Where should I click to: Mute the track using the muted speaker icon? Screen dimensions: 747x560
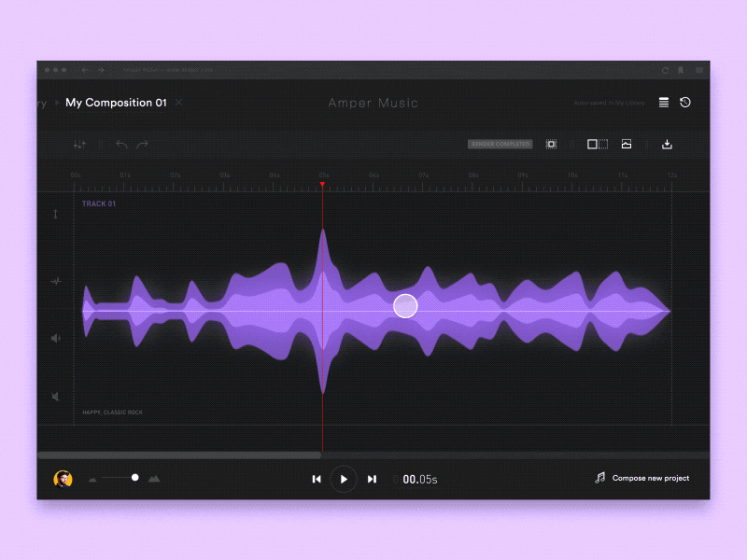tap(56, 397)
